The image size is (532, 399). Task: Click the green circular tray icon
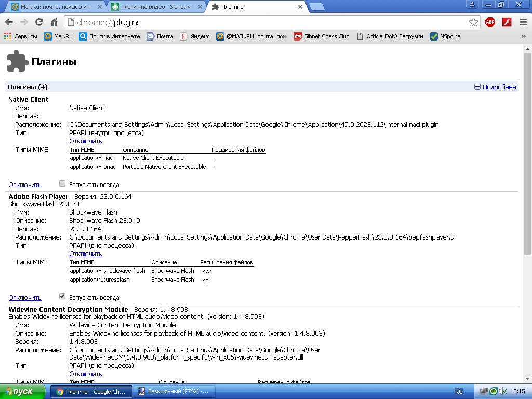click(x=494, y=392)
